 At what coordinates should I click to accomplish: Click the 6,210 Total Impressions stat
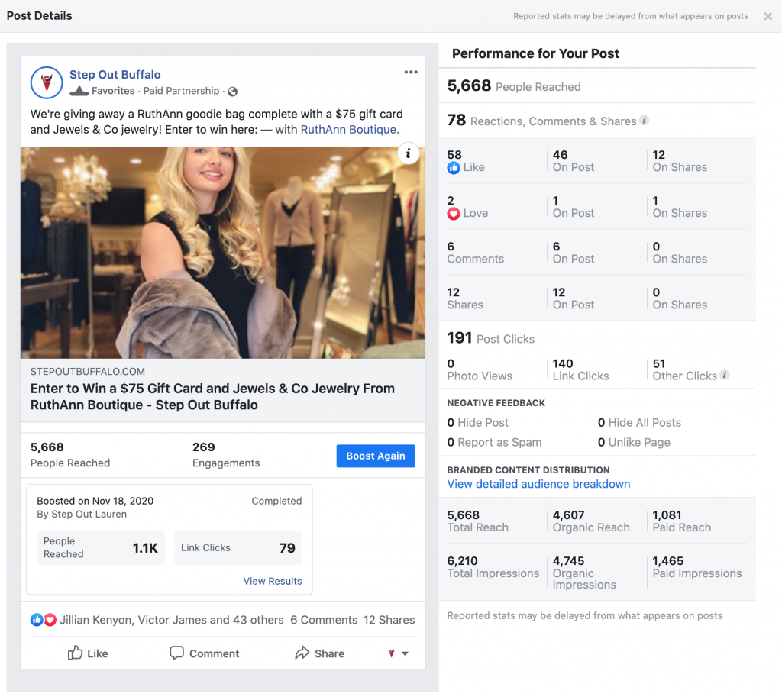(493, 567)
